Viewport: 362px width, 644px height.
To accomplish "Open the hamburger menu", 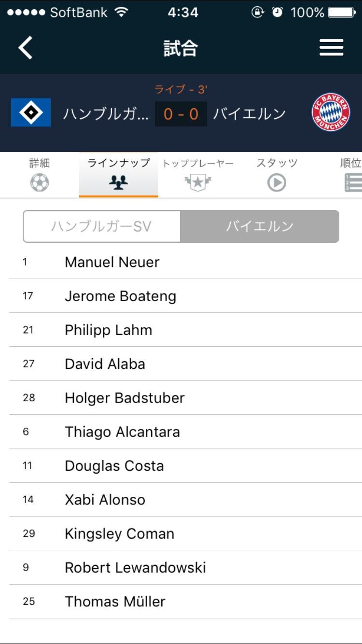I will (331, 48).
